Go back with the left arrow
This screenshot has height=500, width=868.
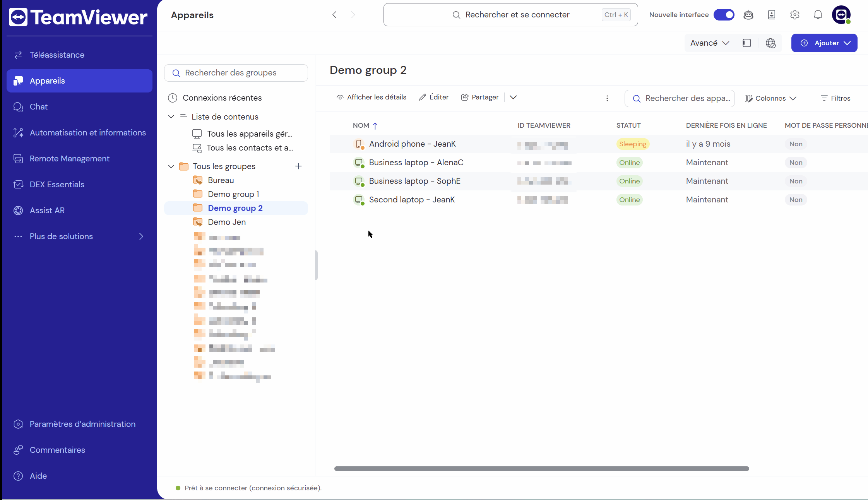[x=334, y=15]
